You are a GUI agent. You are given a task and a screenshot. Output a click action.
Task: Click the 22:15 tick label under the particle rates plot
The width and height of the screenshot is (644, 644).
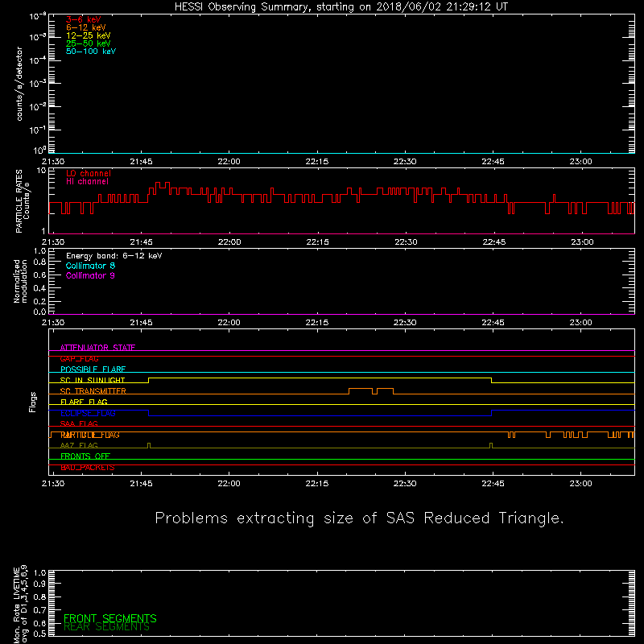317,242
